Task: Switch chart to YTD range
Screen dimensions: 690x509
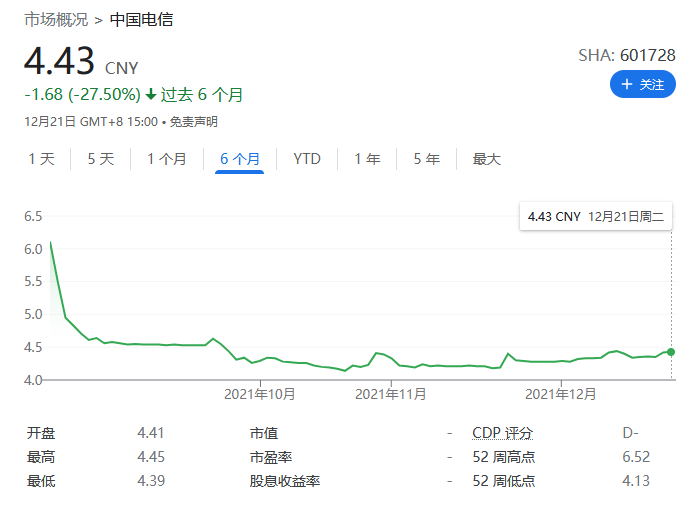Action: (307, 159)
